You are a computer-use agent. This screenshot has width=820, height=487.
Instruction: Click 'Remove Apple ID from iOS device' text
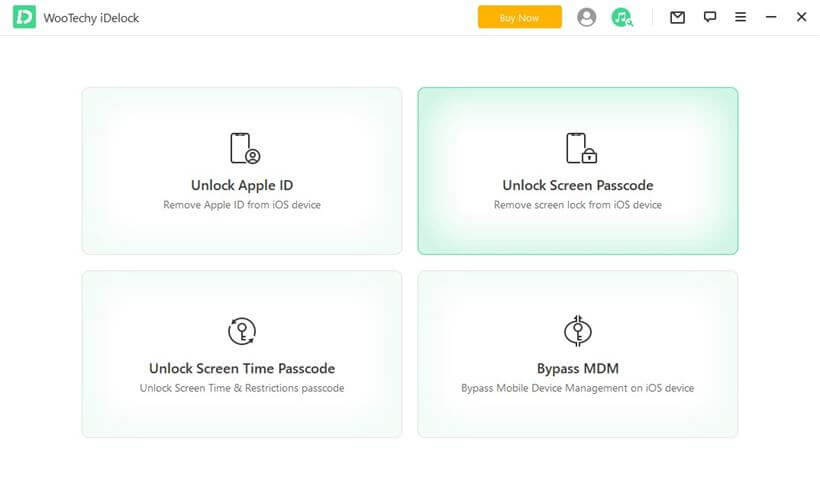tap(242, 205)
